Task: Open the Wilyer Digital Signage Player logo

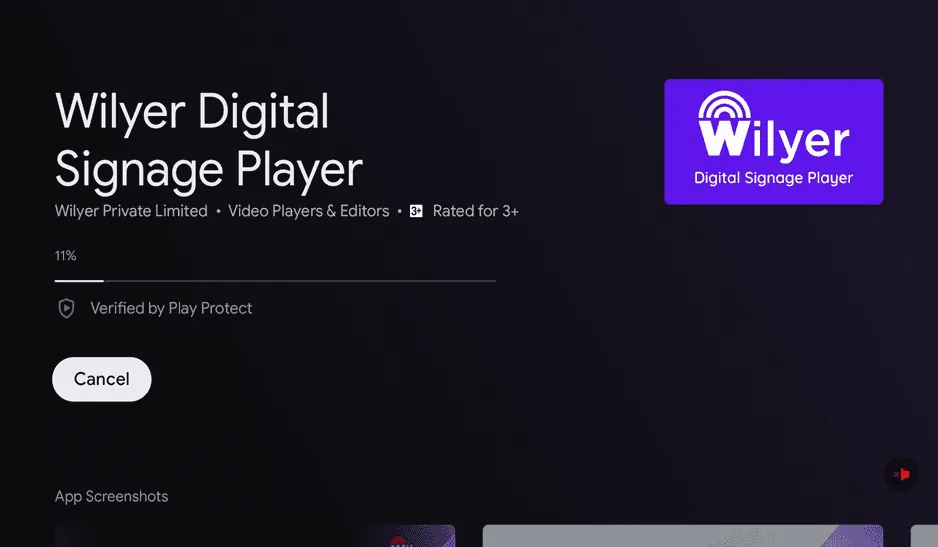Action: 773,141
